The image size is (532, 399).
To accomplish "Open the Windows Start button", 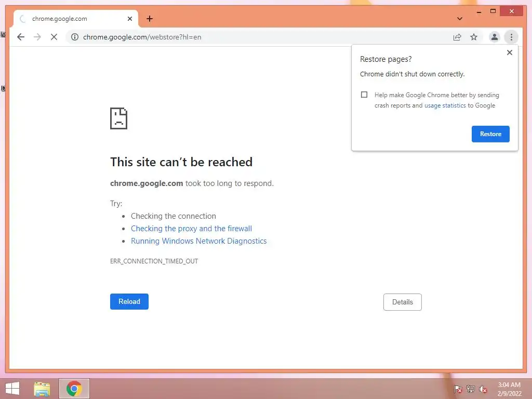I will coord(12,389).
